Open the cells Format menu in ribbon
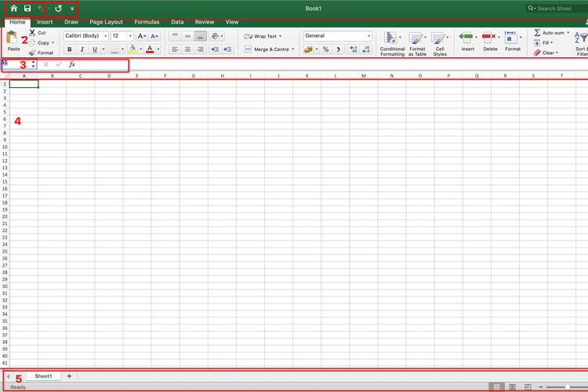Screen dimensions: 588x392 point(512,42)
